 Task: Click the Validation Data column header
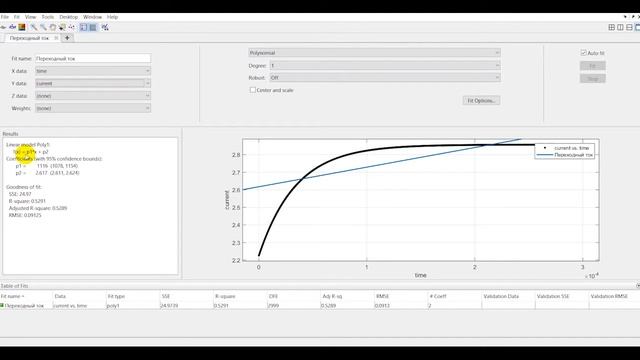509,296
